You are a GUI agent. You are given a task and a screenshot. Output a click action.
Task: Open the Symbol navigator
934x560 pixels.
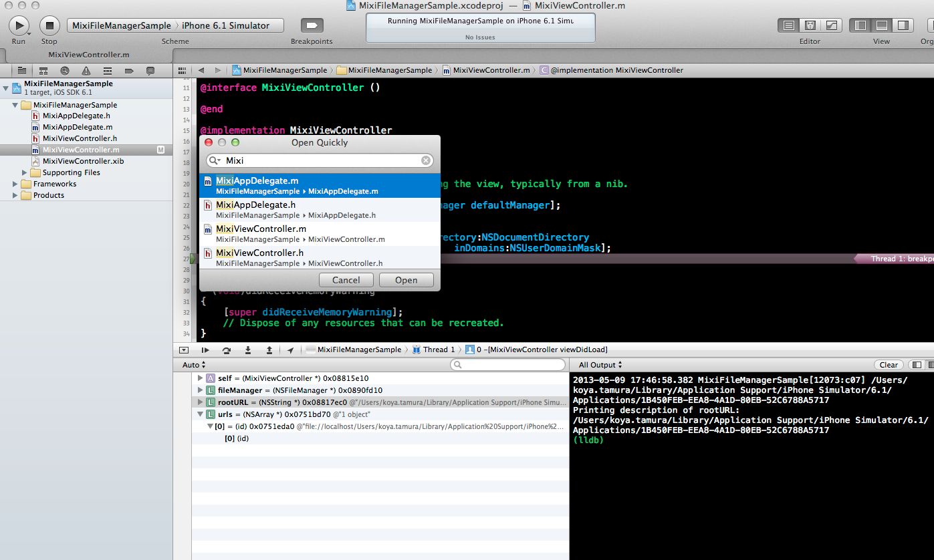(43, 70)
